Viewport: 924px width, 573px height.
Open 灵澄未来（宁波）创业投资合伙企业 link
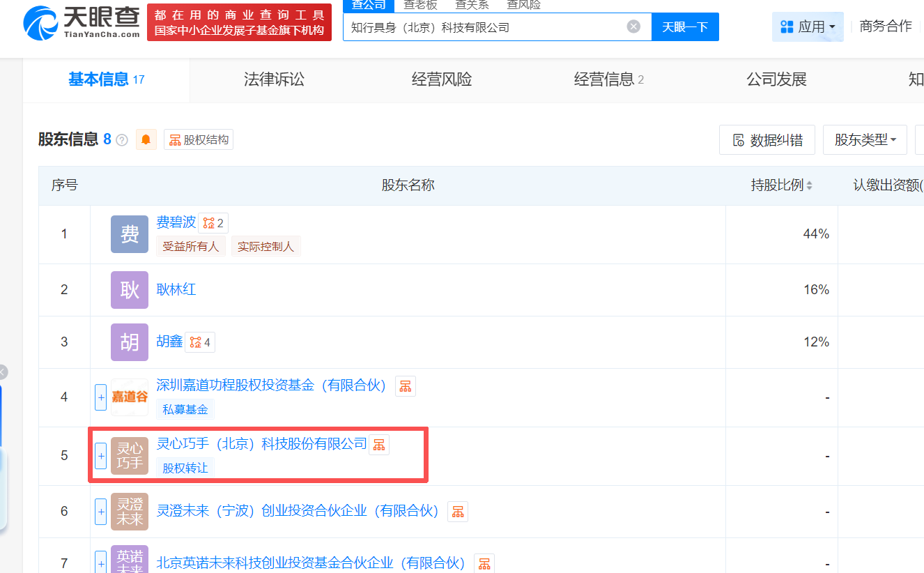point(298,511)
